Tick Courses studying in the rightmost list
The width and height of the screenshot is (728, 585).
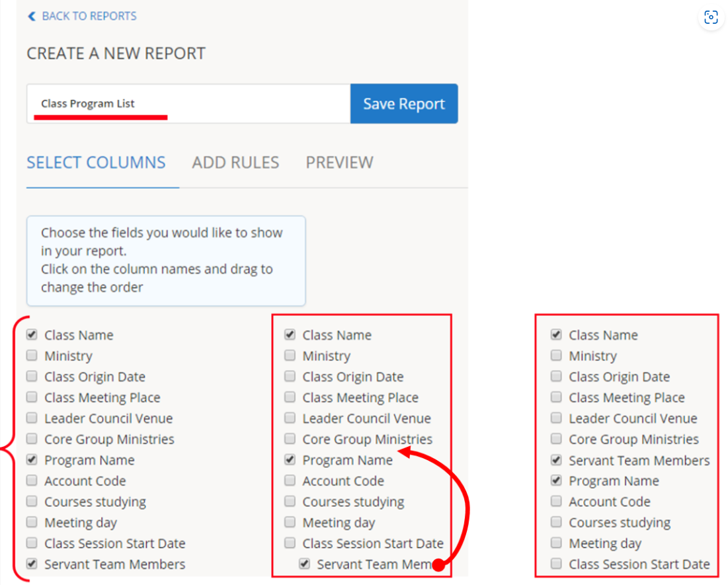click(x=556, y=522)
